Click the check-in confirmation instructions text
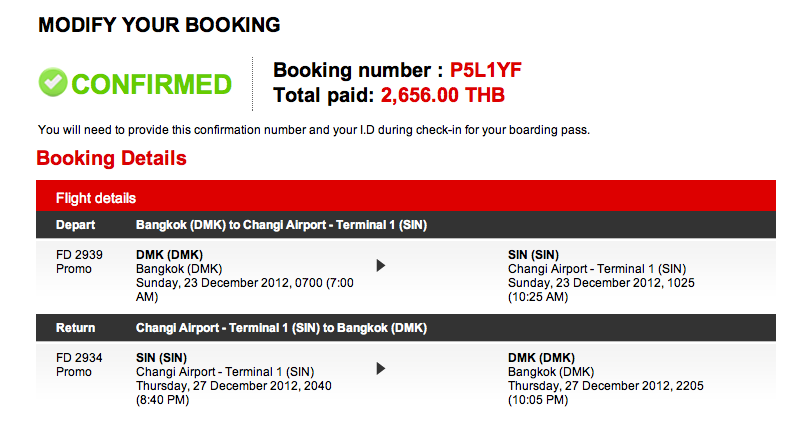The height and width of the screenshot is (439, 797). coord(314,130)
